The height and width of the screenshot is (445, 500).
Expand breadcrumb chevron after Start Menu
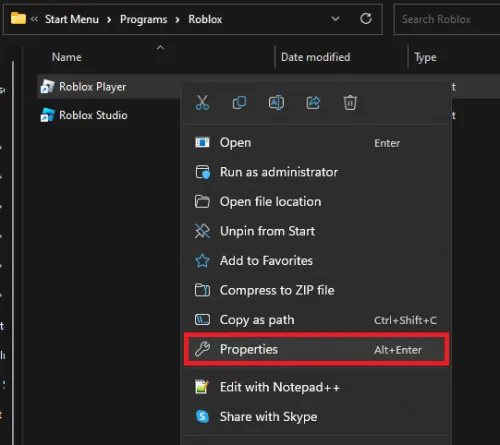(109, 20)
